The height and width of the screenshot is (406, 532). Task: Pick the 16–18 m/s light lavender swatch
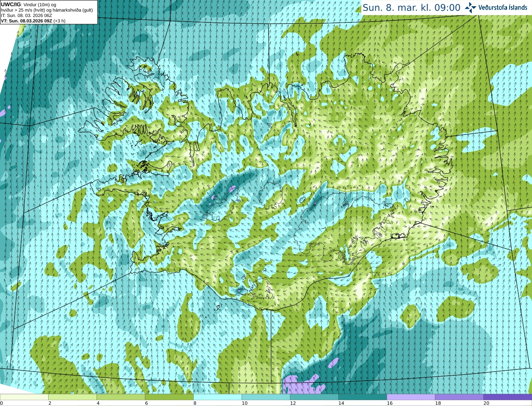(x=411, y=397)
